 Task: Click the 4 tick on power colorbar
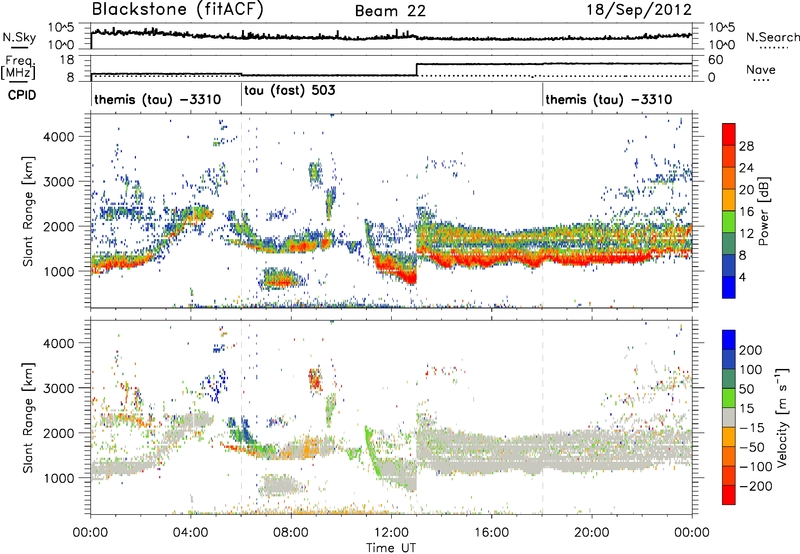pyautogui.click(x=742, y=277)
